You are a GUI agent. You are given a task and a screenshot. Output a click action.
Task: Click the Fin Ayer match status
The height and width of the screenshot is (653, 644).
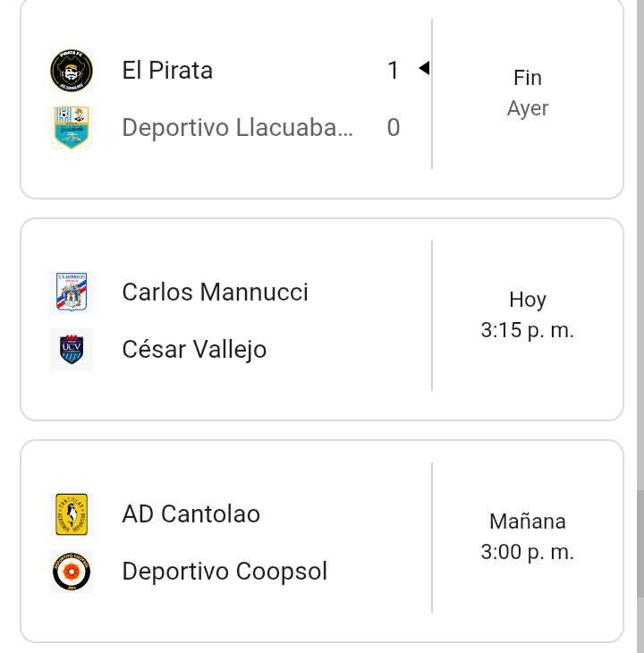(x=527, y=93)
